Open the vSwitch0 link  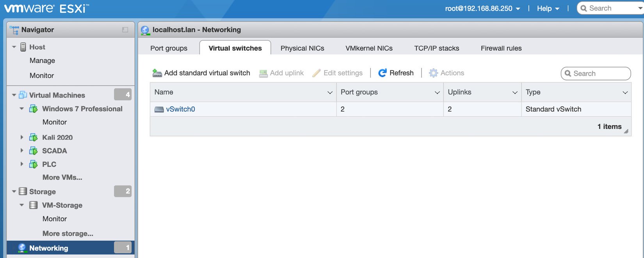click(180, 109)
